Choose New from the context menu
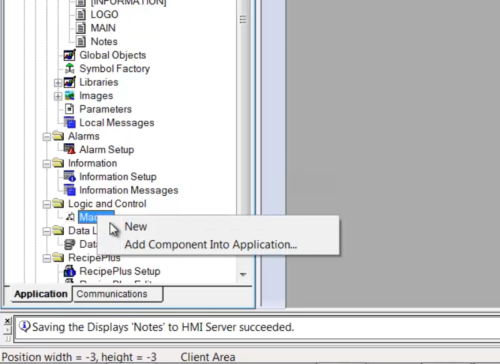The image size is (500, 364). [x=136, y=227]
